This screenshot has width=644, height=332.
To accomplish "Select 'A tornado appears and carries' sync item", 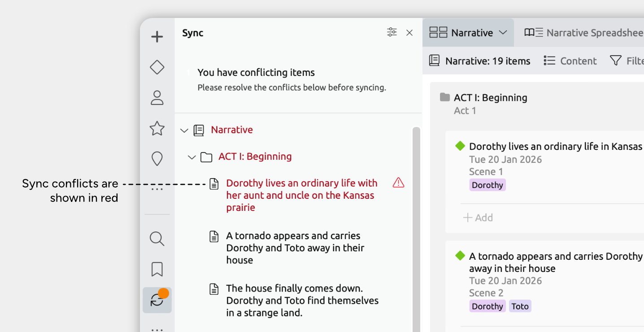I will click(295, 248).
